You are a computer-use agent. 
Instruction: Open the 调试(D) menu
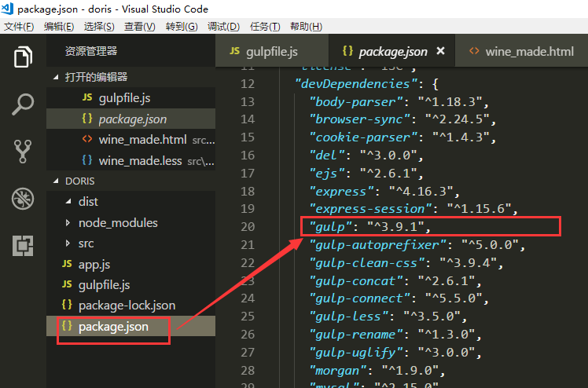click(223, 27)
